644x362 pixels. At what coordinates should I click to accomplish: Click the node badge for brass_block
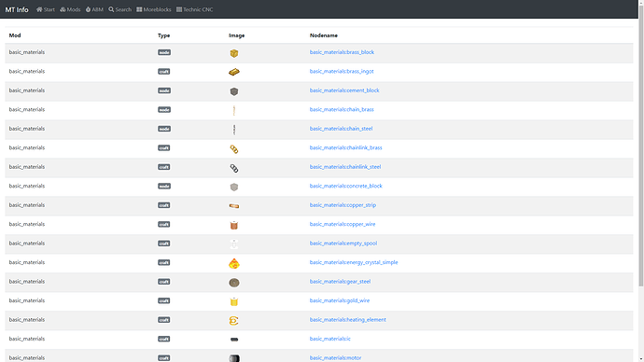point(164,52)
